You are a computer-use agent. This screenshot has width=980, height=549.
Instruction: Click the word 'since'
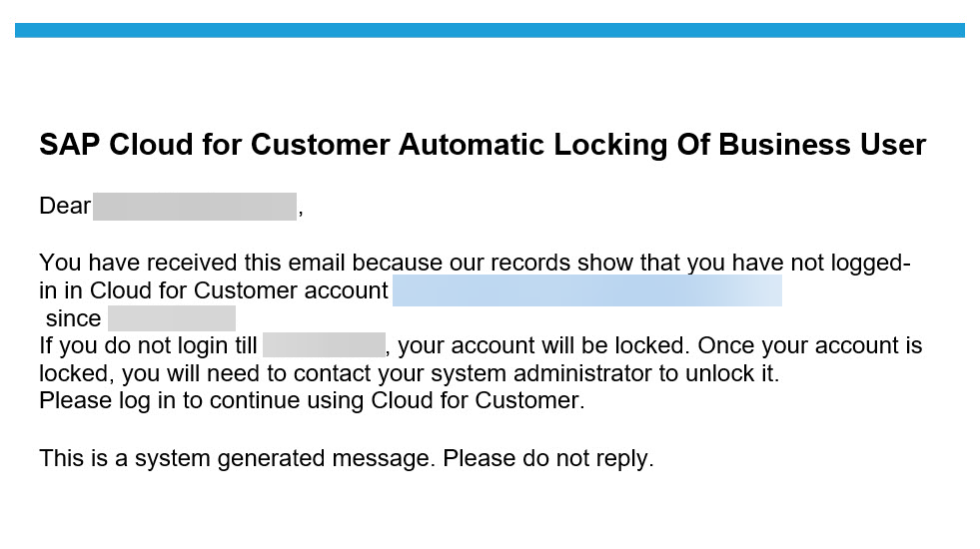pos(73,318)
